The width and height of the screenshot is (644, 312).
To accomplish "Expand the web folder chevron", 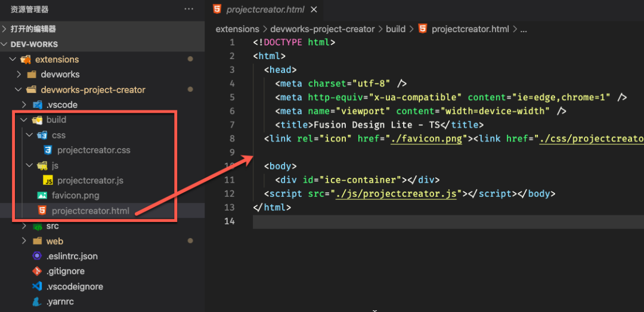I will tap(24, 241).
